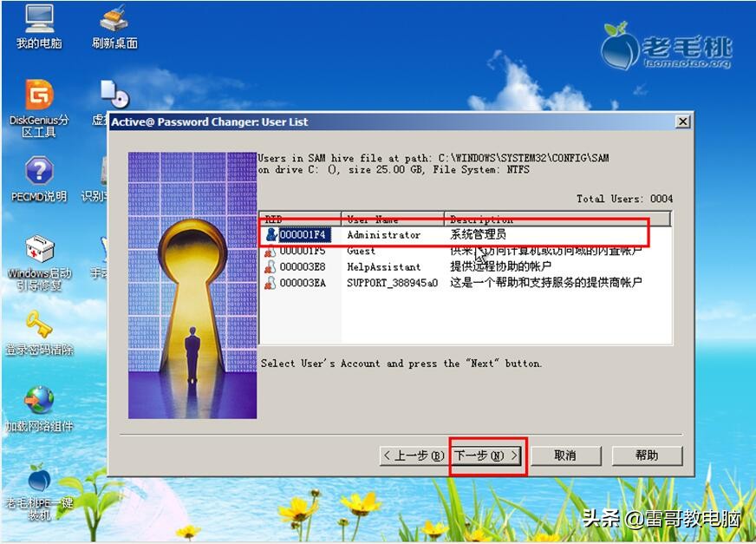Screen dimensions: 756x544
Task: Select the HelpAssistant user name
Action: [x=384, y=267]
